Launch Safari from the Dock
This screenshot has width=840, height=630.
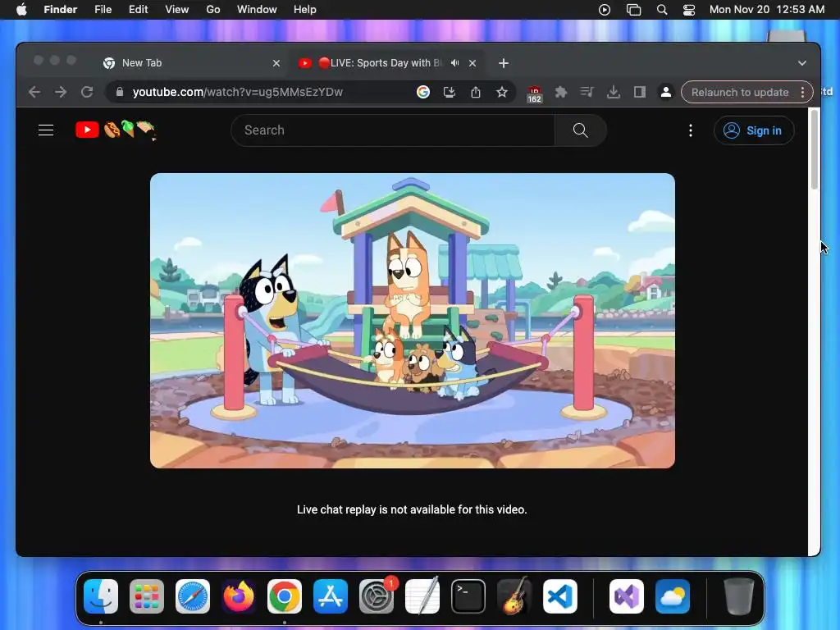193,596
